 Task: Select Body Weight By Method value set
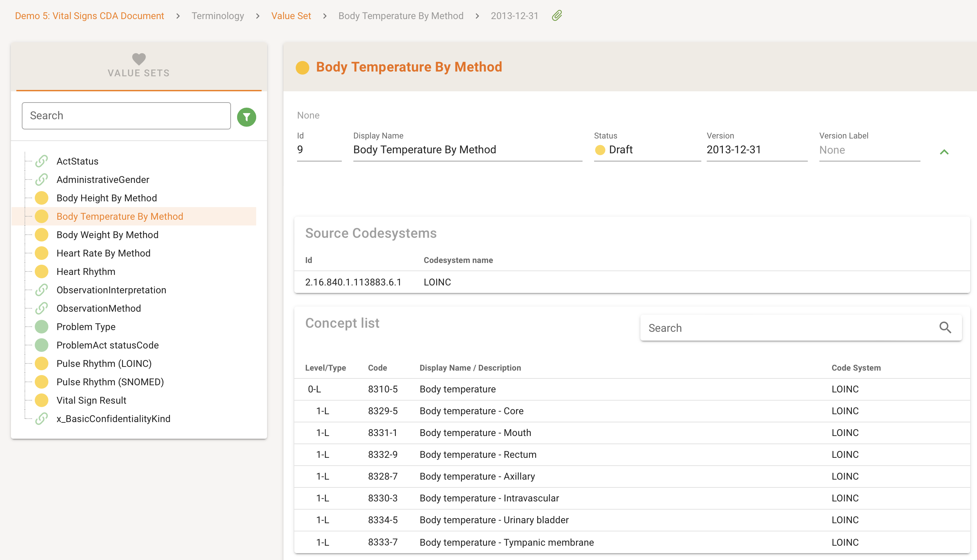point(107,235)
